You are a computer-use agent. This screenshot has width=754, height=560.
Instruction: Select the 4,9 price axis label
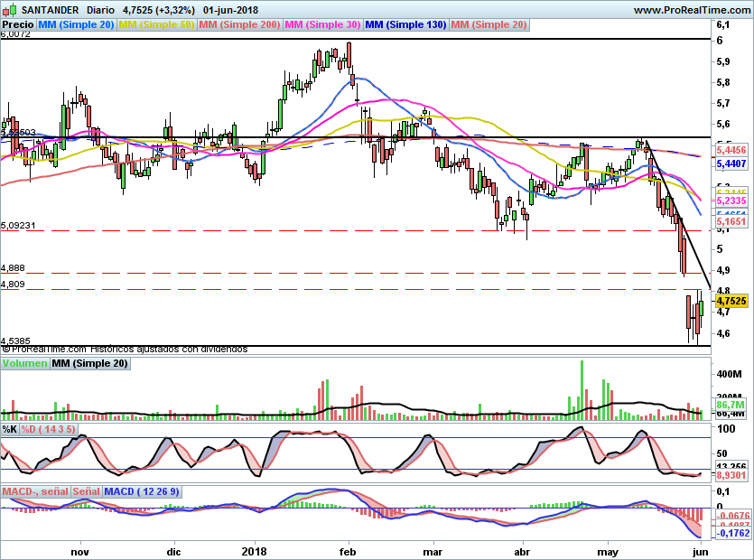(x=723, y=270)
